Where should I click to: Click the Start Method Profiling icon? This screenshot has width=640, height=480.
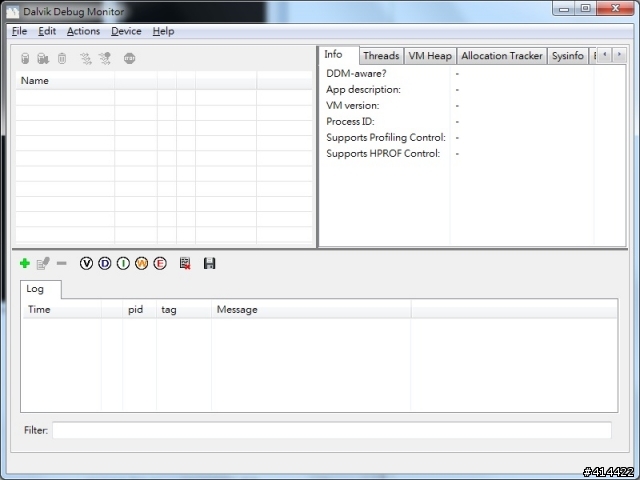105,58
